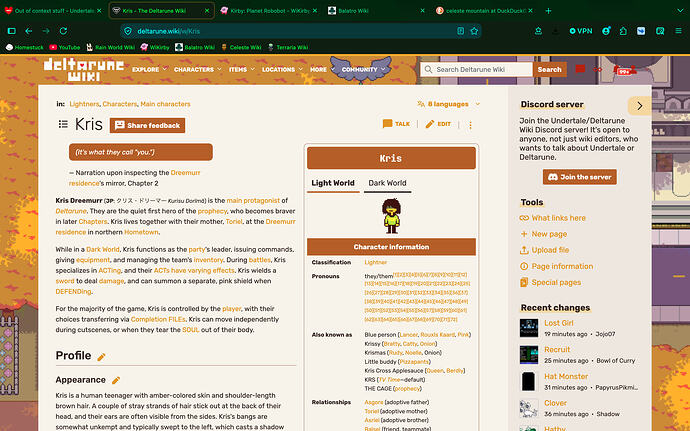Viewport: 690px width, 431px height.
Task: Switch to the Light World infobox tab
Action: click(x=333, y=183)
